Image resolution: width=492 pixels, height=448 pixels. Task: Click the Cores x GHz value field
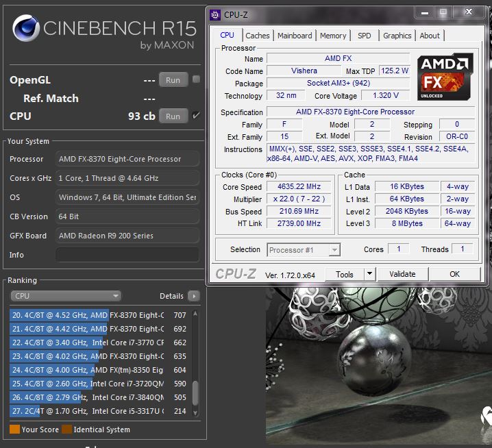pyautogui.click(x=127, y=178)
